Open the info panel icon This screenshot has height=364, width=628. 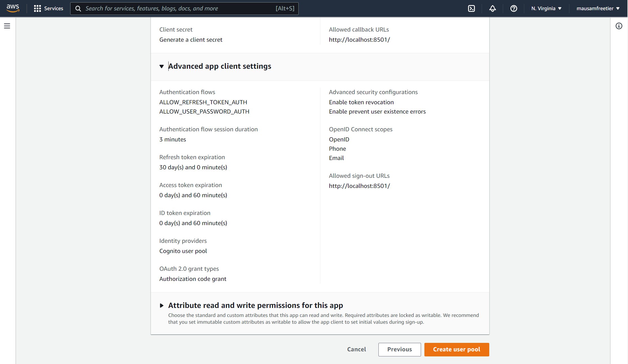coord(619,26)
